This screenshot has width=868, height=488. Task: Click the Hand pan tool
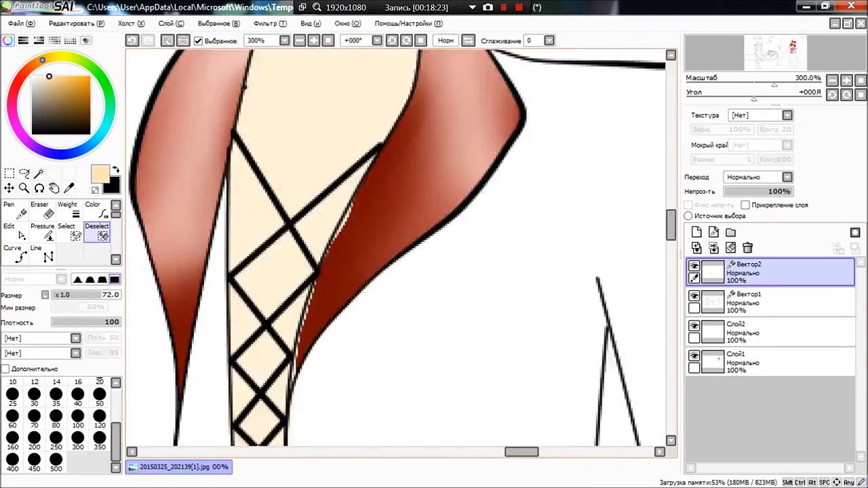click(x=54, y=188)
